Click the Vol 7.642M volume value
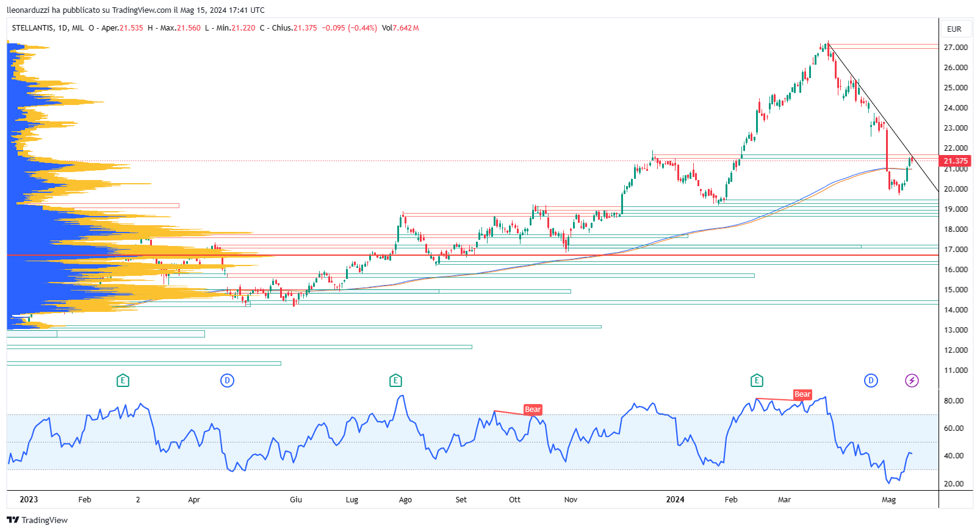 (400, 28)
